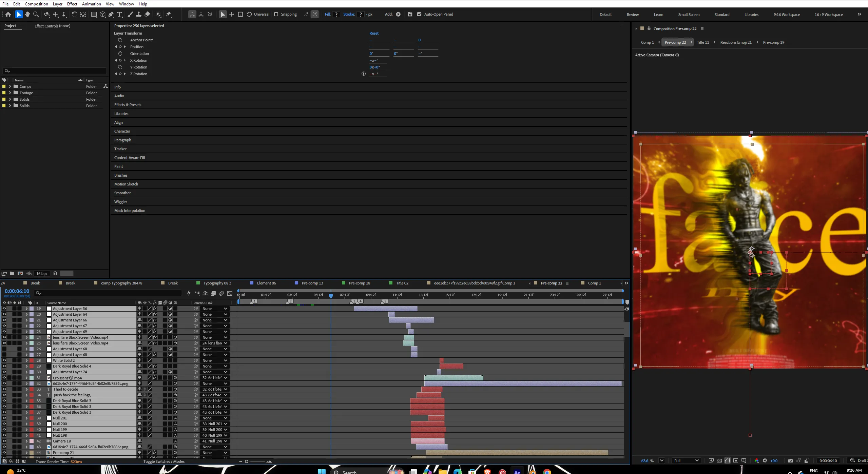The width and height of the screenshot is (868, 474).
Task: Uncheck the Auto-Open Panel checkbox
Action: (x=419, y=14)
